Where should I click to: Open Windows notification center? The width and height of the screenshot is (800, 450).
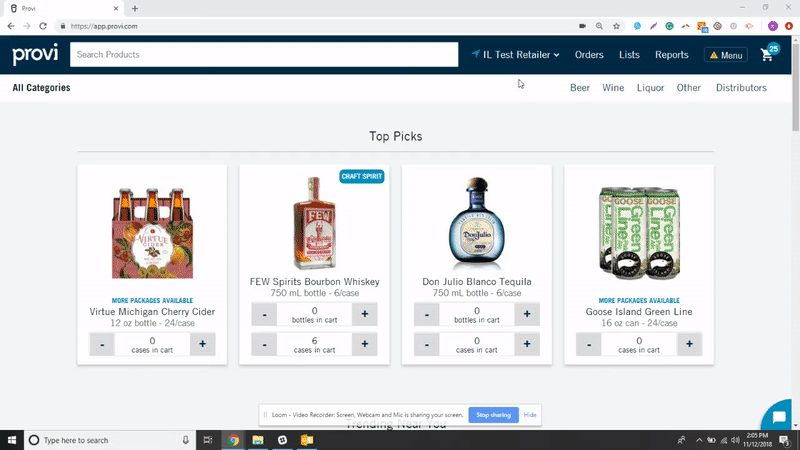tap(784, 440)
